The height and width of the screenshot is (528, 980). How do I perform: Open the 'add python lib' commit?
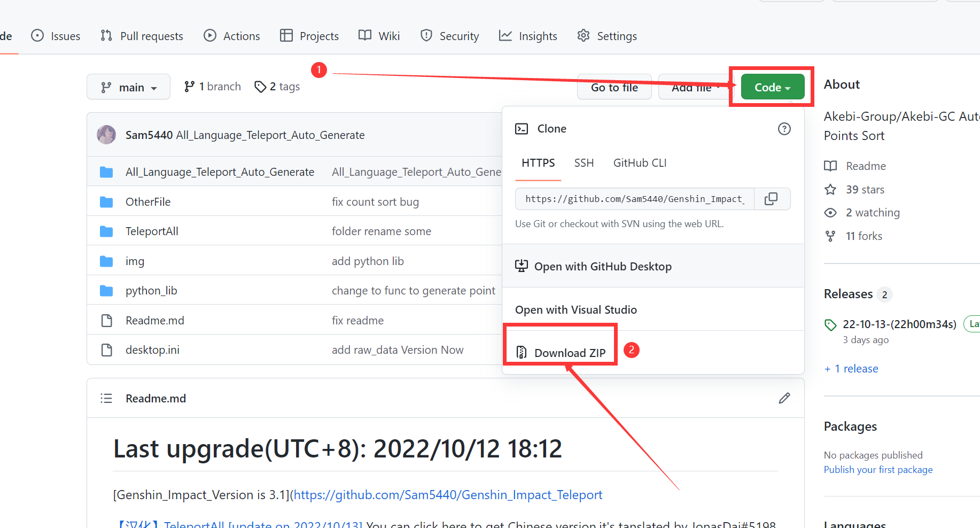(368, 261)
